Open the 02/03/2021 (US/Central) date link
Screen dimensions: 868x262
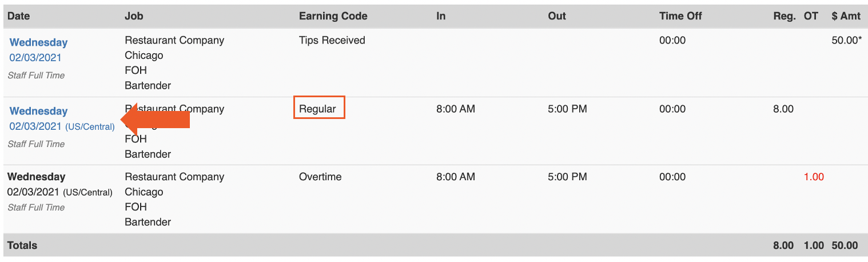pyautogui.click(x=62, y=126)
